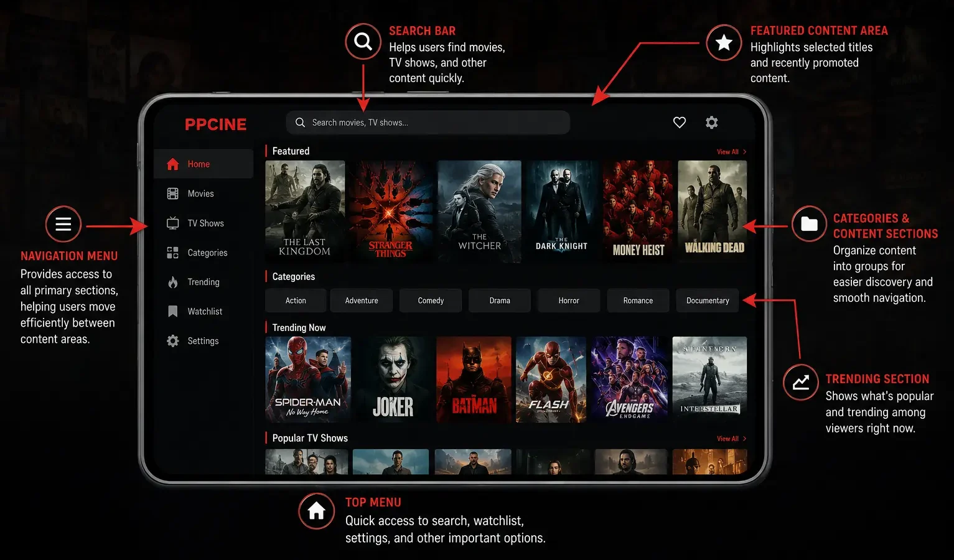Open the Avengers Endgame poster
The image size is (954, 560).
[x=630, y=380]
